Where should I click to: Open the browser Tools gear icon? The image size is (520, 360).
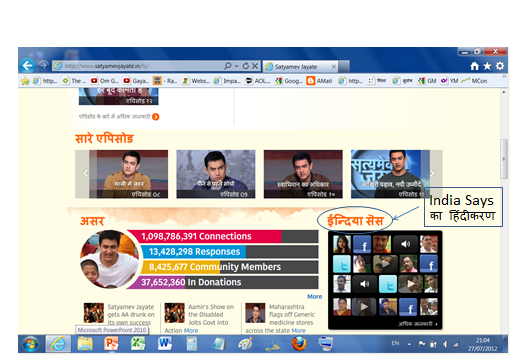coord(500,66)
